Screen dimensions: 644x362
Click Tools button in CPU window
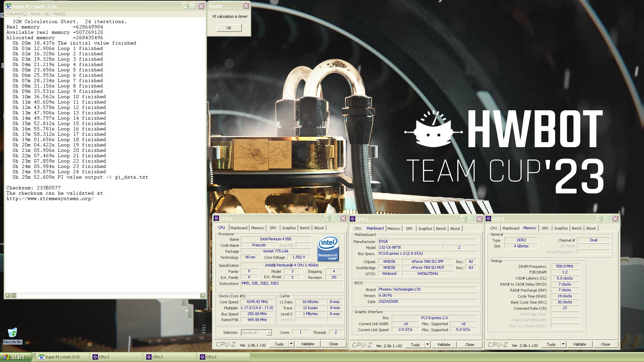click(x=279, y=344)
